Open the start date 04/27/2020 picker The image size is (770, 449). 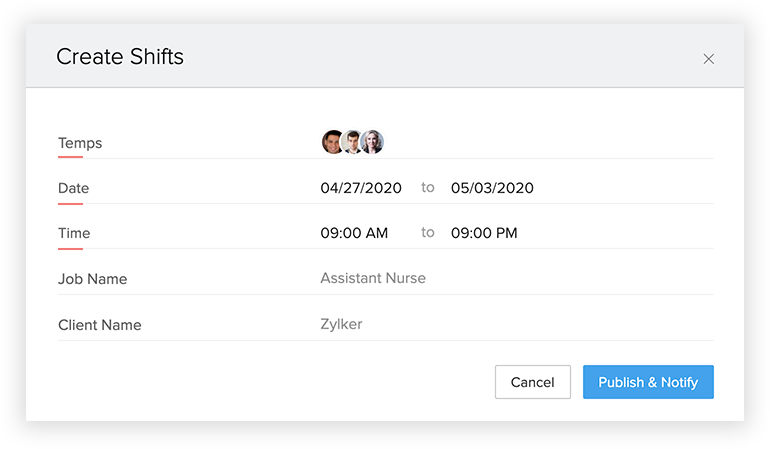(x=361, y=188)
